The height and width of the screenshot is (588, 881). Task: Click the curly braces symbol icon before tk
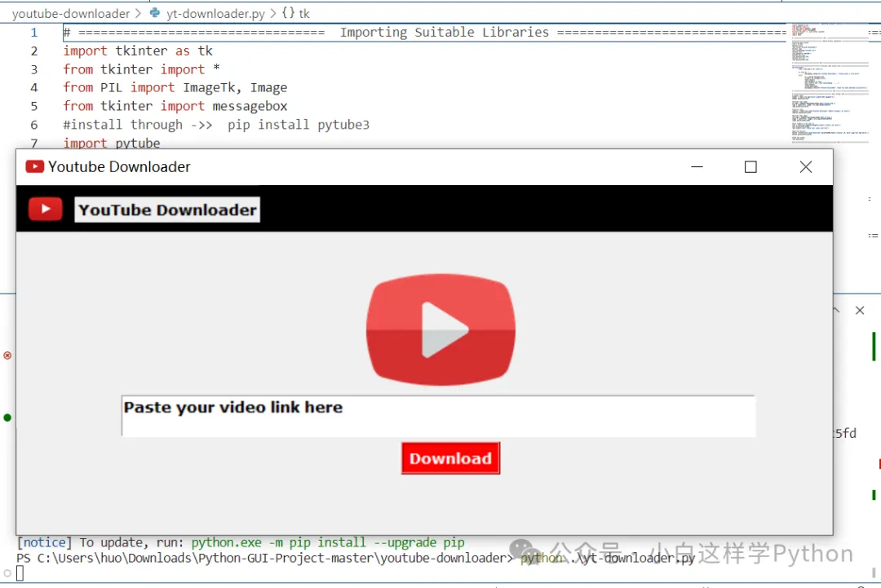[x=288, y=13]
